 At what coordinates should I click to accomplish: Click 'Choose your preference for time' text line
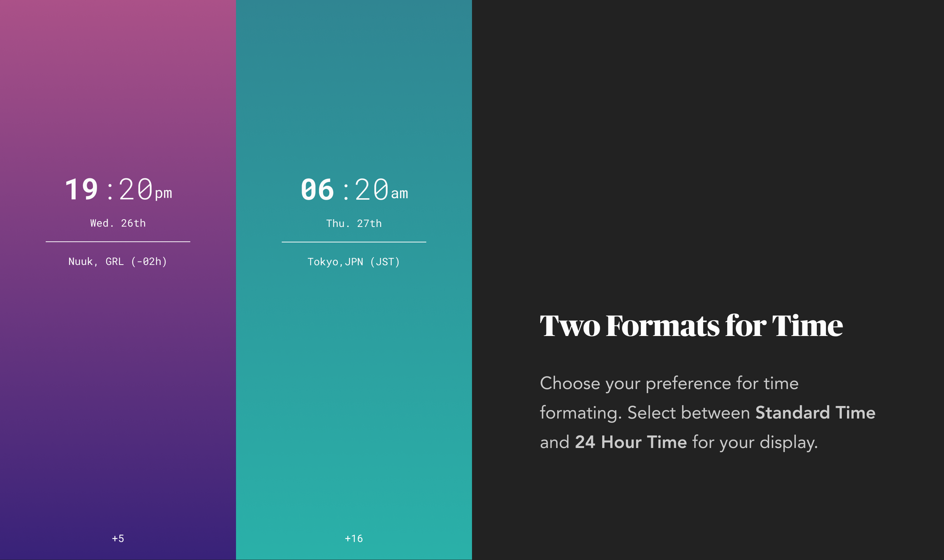pos(669,384)
